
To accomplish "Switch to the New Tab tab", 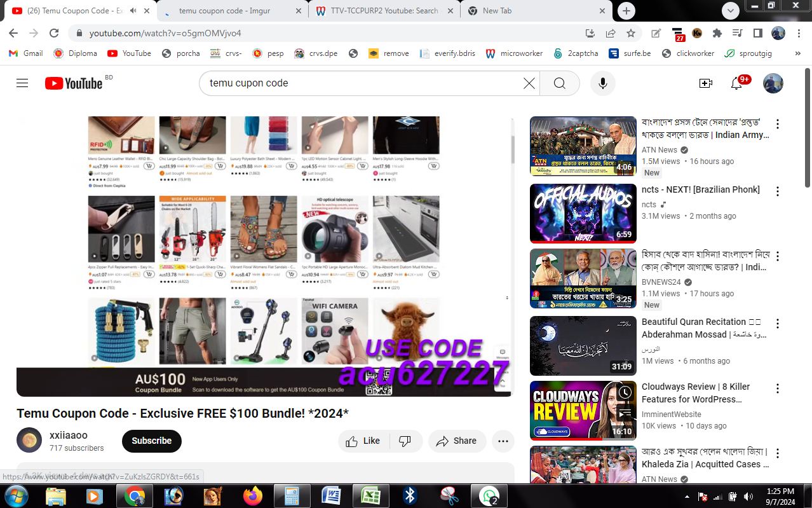I will [537, 11].
